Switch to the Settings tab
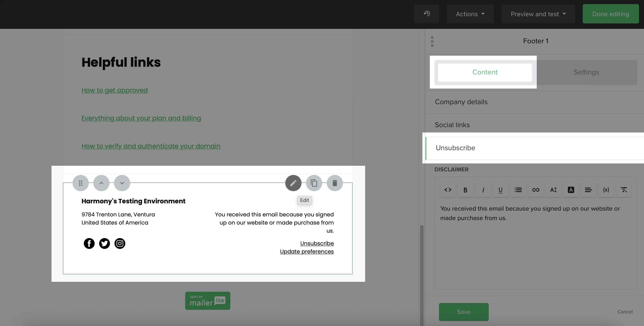 pos(586,72)
